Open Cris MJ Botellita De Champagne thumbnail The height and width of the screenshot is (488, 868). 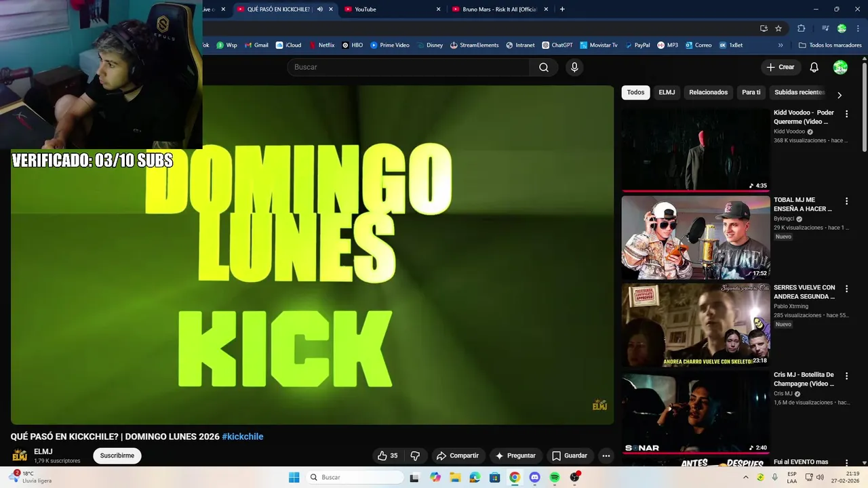tap(696, 413)
